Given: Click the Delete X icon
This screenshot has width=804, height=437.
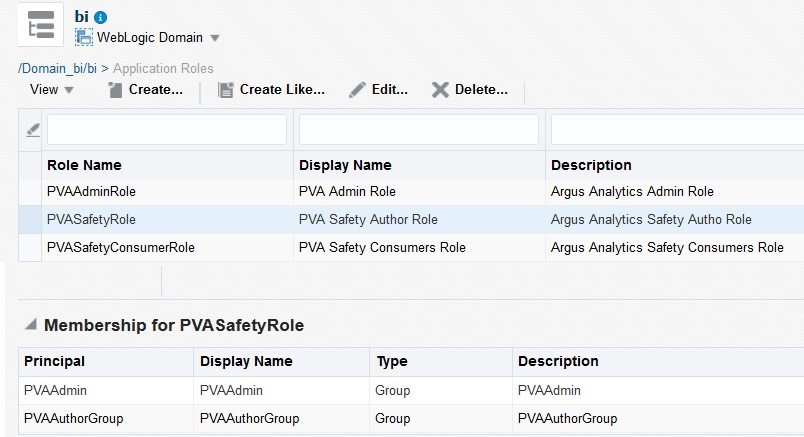Looking at the screenshot, I should tap(440, 90).
